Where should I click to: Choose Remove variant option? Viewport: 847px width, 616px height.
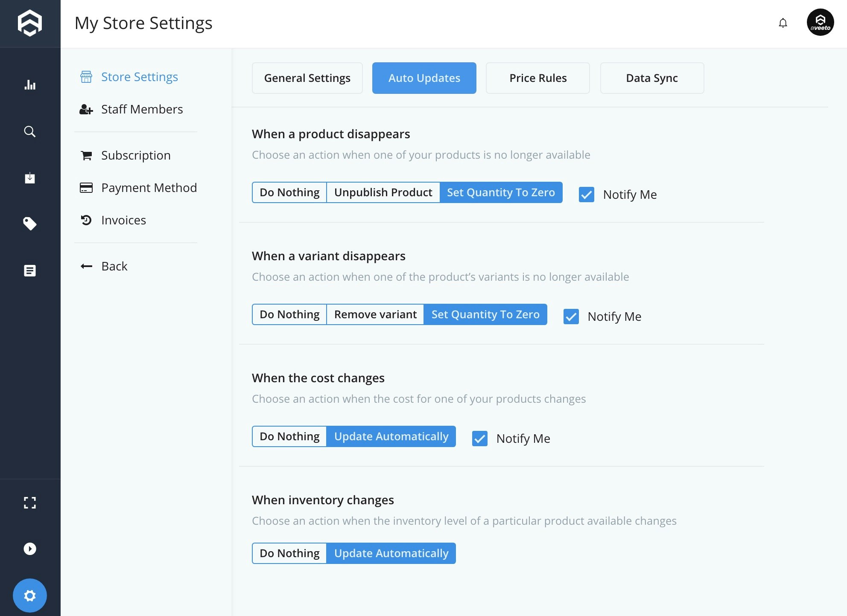pyautogui.click(x=375, y=314)
